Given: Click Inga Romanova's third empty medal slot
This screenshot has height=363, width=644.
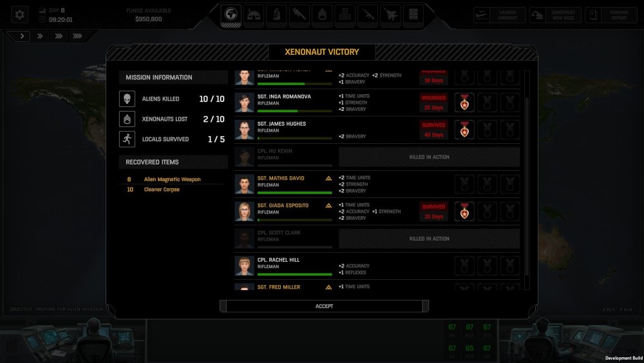Looking at the screenshot, I should 510,103.
